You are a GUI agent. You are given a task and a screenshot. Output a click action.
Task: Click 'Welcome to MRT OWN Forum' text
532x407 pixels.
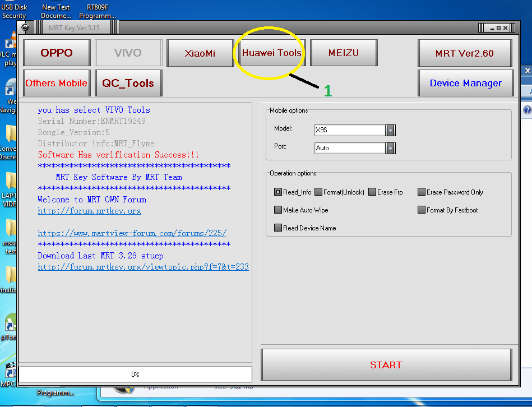point(92,200)
